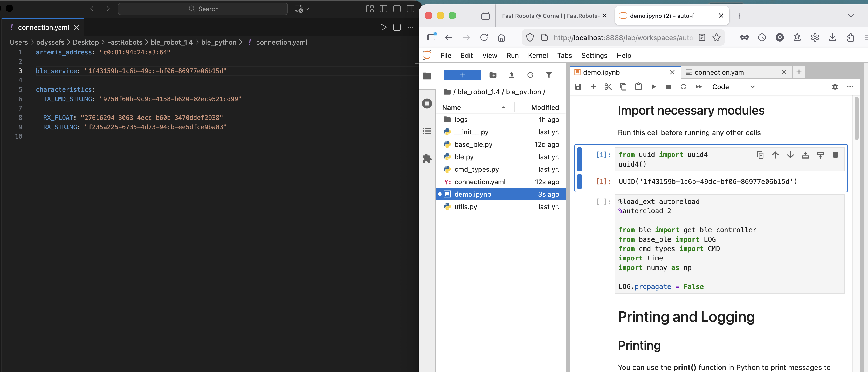
Task: Enable the notebook debugger bug icon
Action: click(835, 87)
